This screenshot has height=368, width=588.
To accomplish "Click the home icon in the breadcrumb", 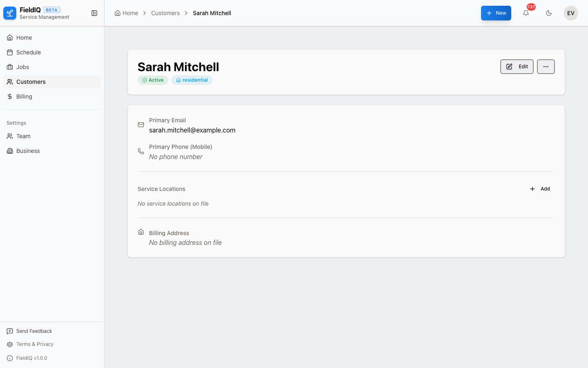I will coord(117,13).
